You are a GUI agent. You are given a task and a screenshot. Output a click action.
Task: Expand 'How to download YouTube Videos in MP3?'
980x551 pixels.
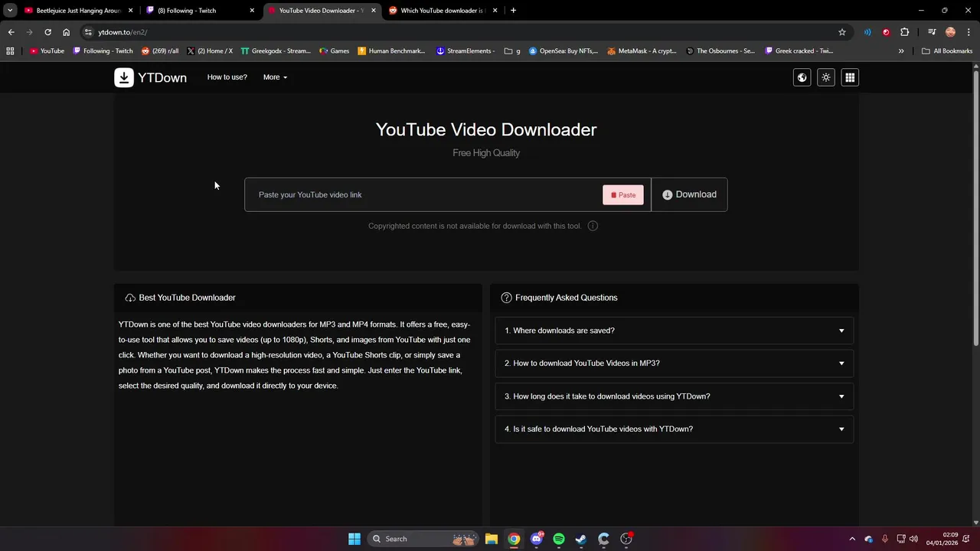pyautogui.click(x=674, y=364)
